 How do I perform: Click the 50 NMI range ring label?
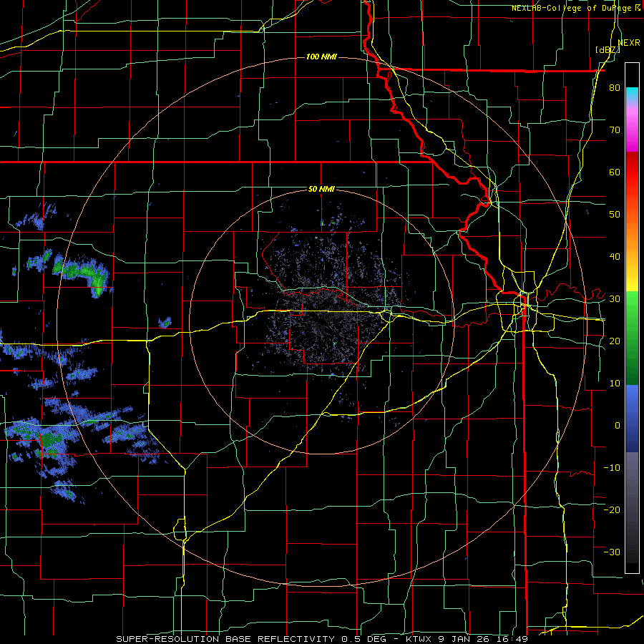tap(321, 189)
